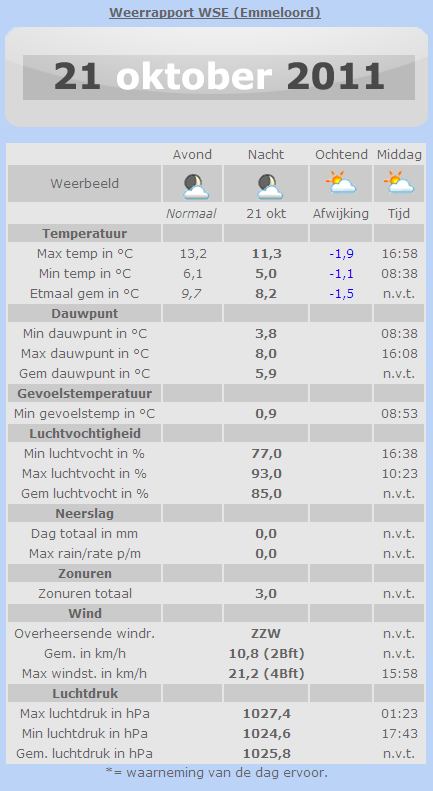433x791 pixels.
Task: Click the Max windst. value 21,2 (4Bft)
Action: click(266, 673)
